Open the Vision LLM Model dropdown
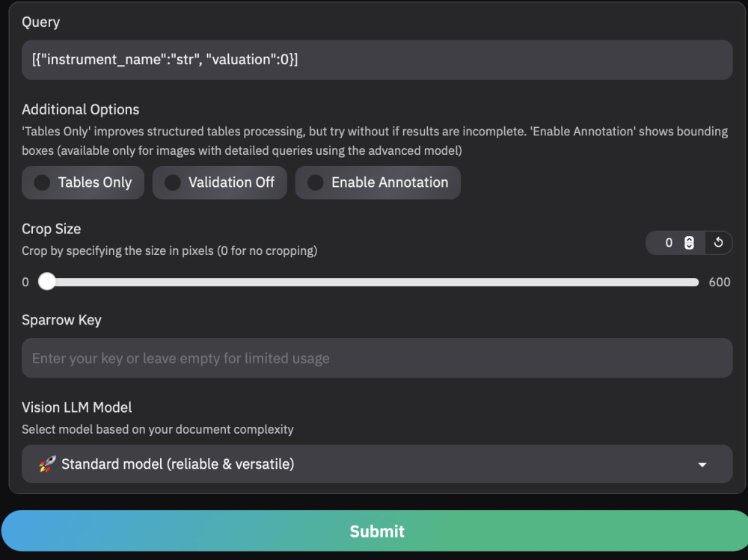This screenshot has width=748, height=560. (377, 464)
